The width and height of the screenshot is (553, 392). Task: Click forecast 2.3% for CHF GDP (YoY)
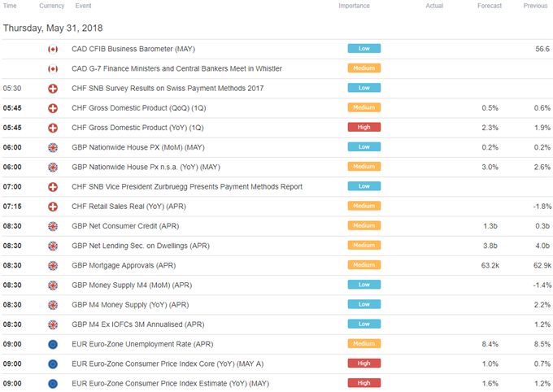point(490,128)
